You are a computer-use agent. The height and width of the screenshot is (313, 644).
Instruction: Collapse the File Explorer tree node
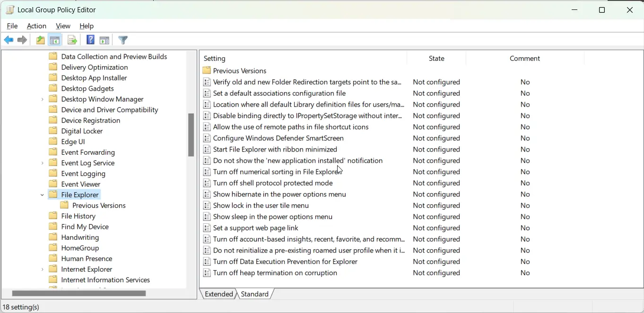[x=43, y=195]
